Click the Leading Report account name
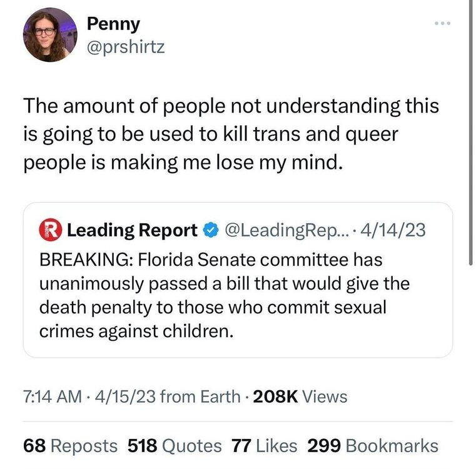Screen dimensions: 476x469 pos(131,231)
